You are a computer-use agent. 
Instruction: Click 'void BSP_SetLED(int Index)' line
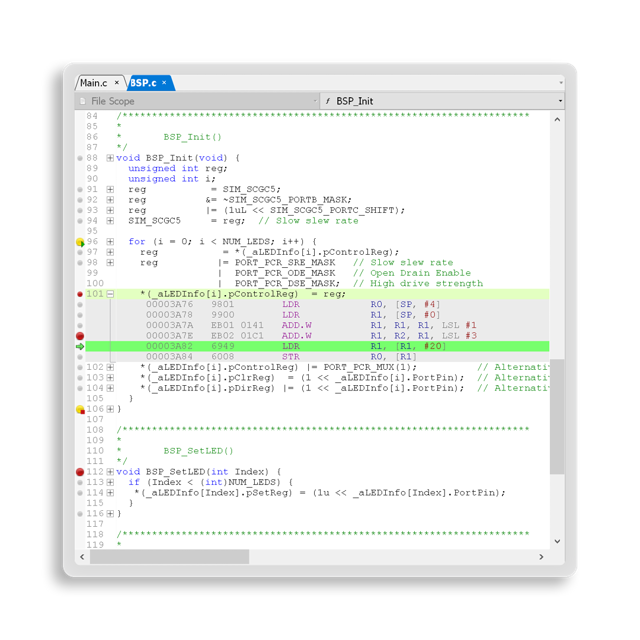(x=198, y=472)
